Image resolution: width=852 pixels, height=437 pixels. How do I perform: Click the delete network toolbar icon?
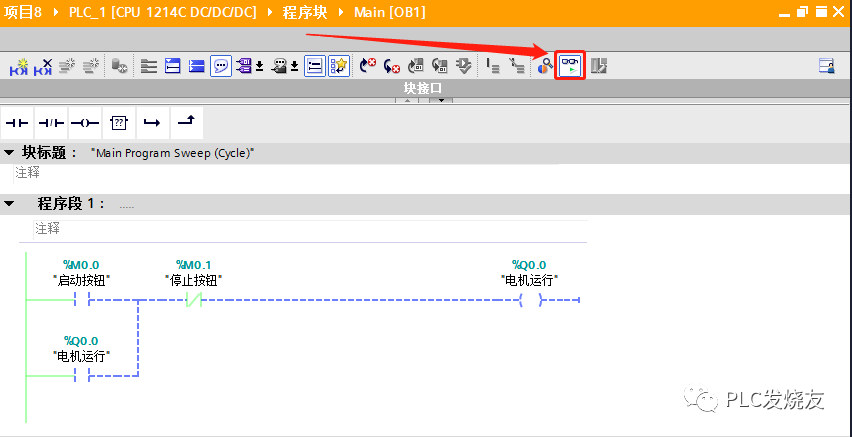(43, 66)
